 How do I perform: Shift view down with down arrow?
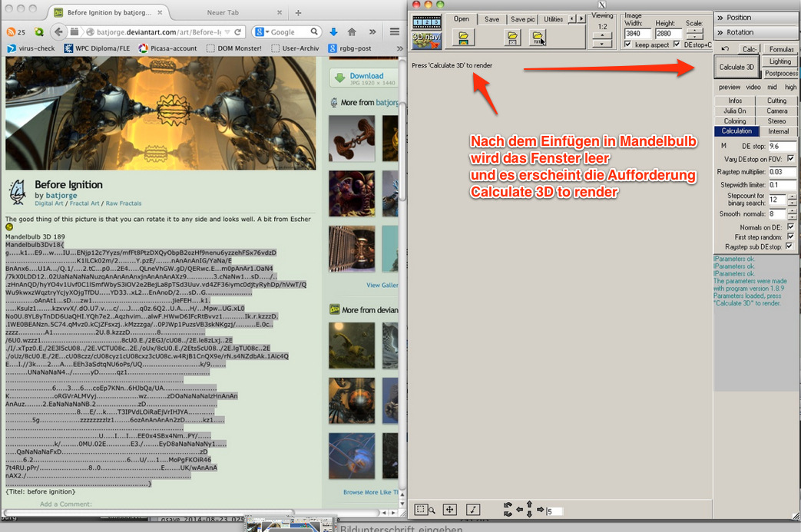pos(529,514)
